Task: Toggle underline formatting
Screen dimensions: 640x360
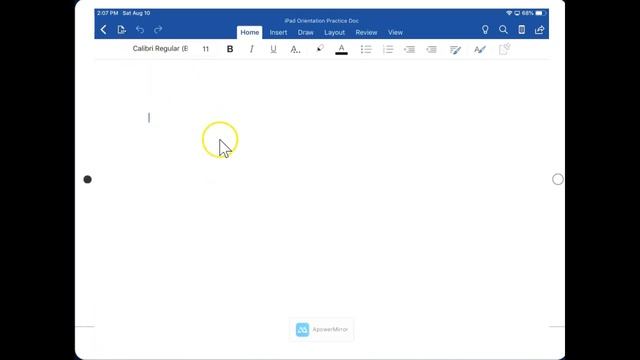Action: [x=273, y=49]
